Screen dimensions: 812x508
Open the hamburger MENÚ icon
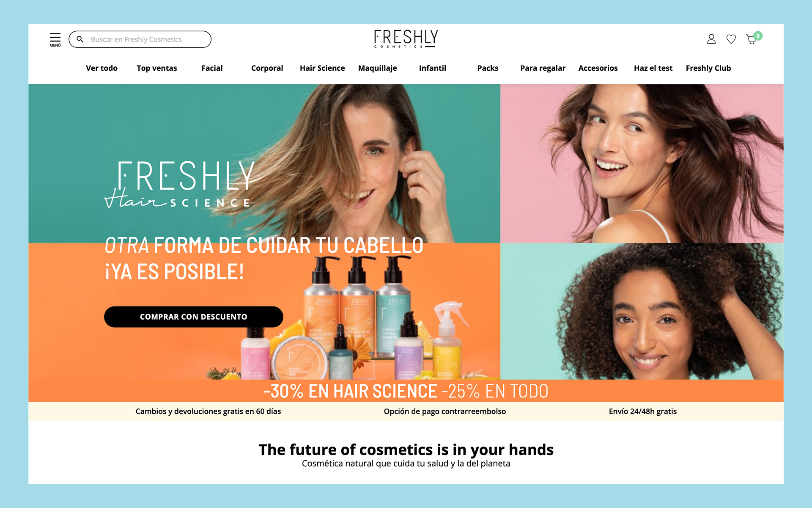pyautogui.click(x=55, y=39)
